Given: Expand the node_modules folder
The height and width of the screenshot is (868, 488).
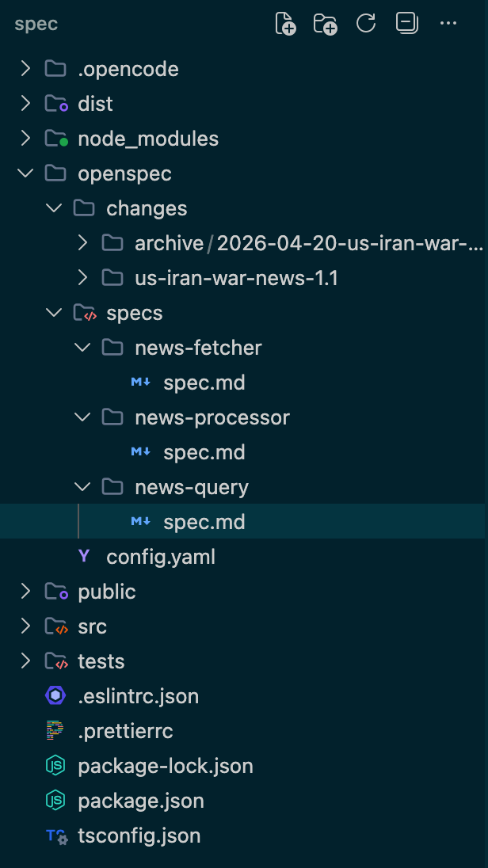Looking at the screenshot, I should pyautogui.click(x=244, y=139).
